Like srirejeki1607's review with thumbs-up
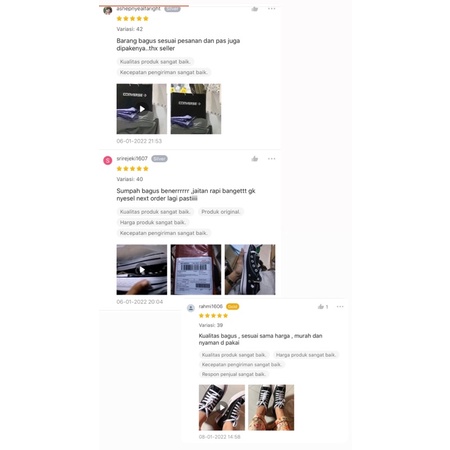Viewport: 450px width, 450px height. pyautogui.click(x=255, y=159)
